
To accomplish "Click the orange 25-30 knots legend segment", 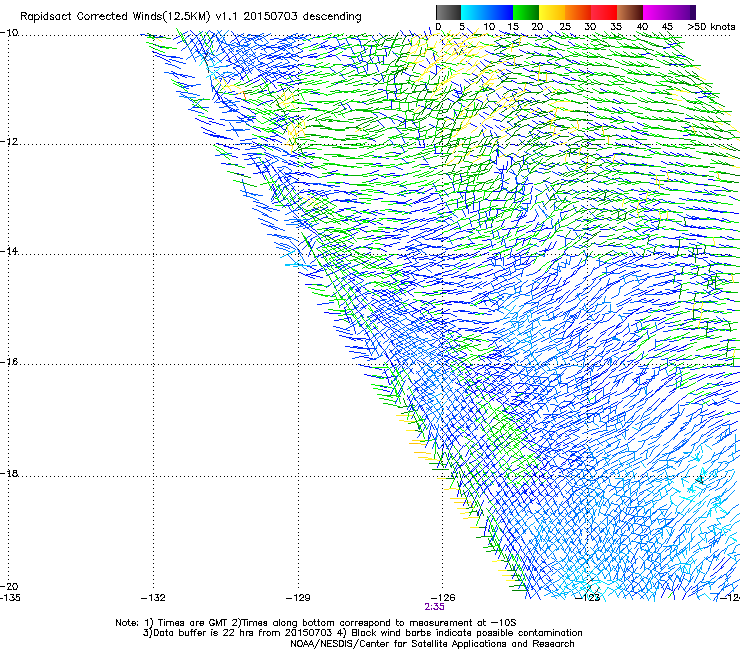I will coord(578,12).
